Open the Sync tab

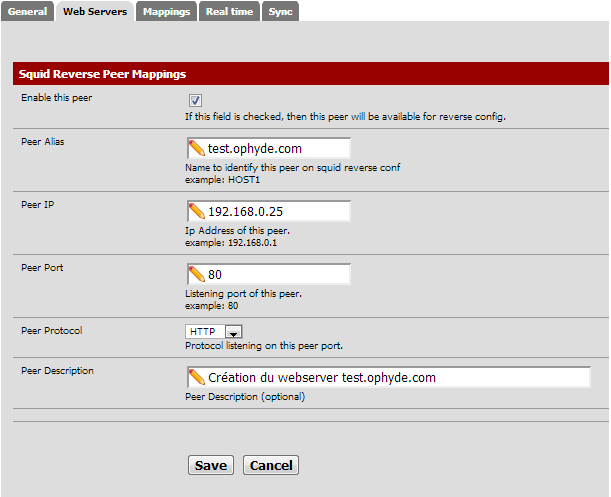pos(281,11)
